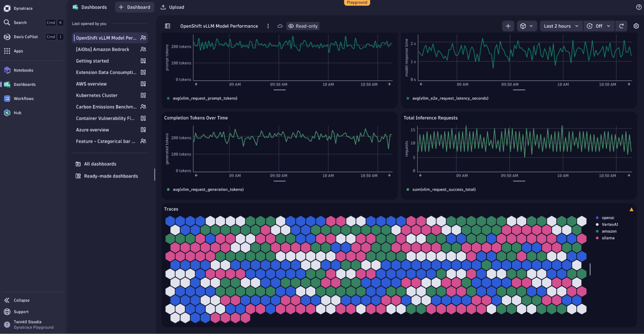Click the refresh dashboard icon
Viewport: 644px width, 334px height.
point(621,26)
